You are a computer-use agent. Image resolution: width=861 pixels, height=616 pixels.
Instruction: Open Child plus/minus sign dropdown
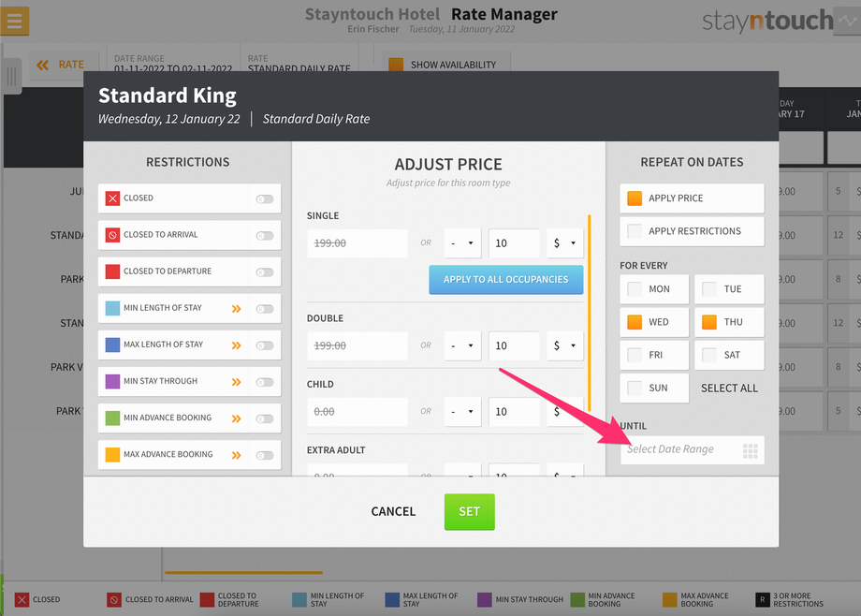(x=463, y=412)
